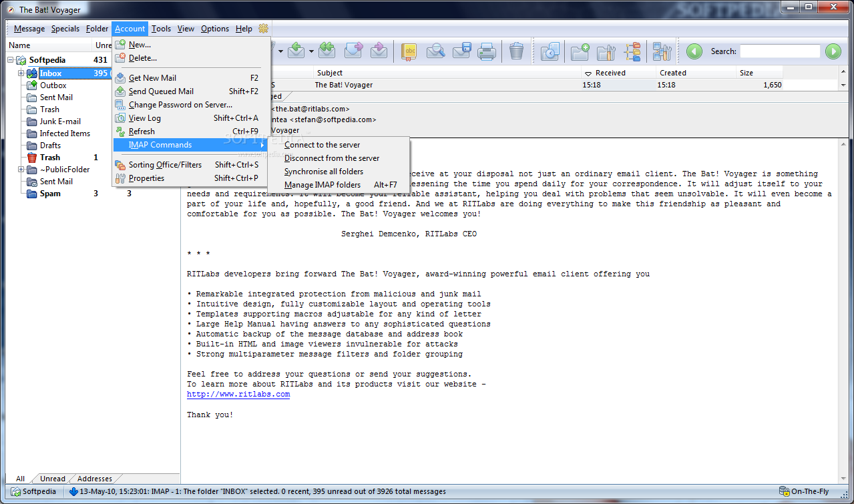The height and width of the screenshot is (504, 854).
Task: Open Properties in Account menu
Action: click(191, 178)
